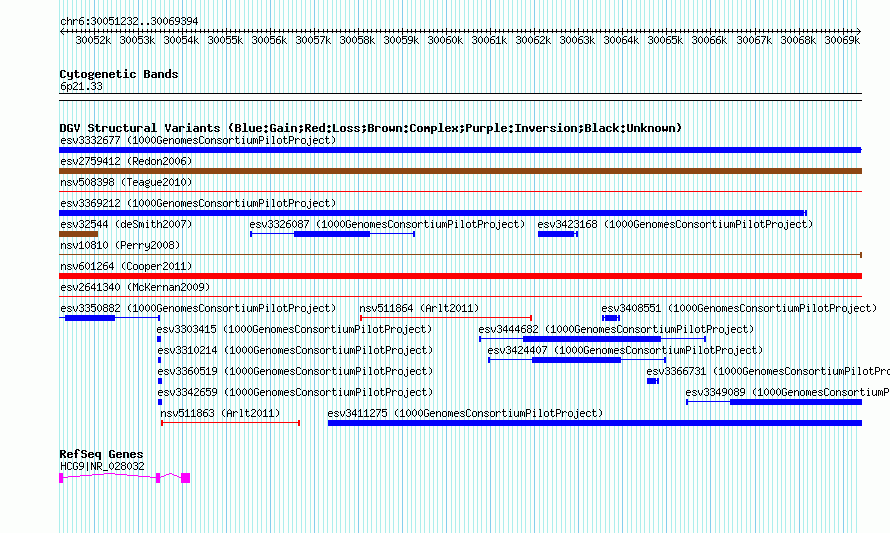The height and width of the screenshot is (533, 890).
Task: Open the esv3424407 variant label
Action: pos(625,350)
